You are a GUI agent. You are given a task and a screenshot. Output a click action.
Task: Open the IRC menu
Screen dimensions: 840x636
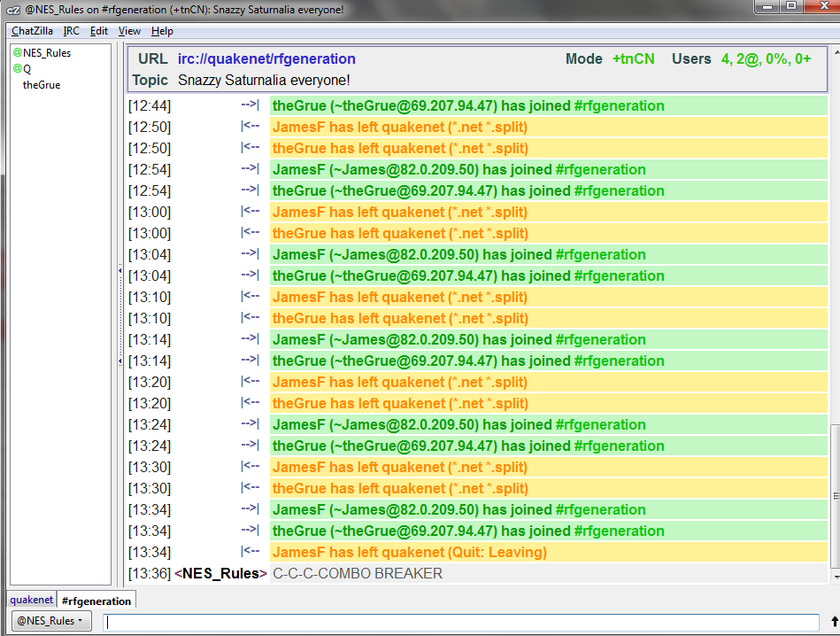(x=71, y=31)
